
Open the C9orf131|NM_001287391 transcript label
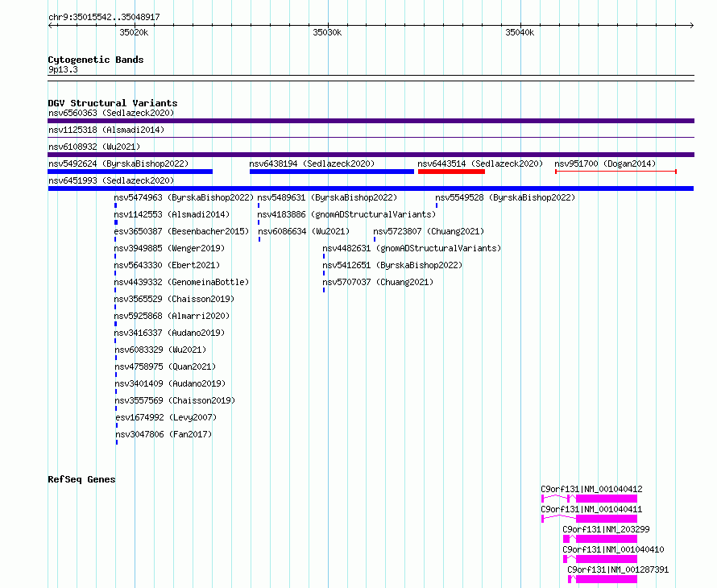click(618, 569)
